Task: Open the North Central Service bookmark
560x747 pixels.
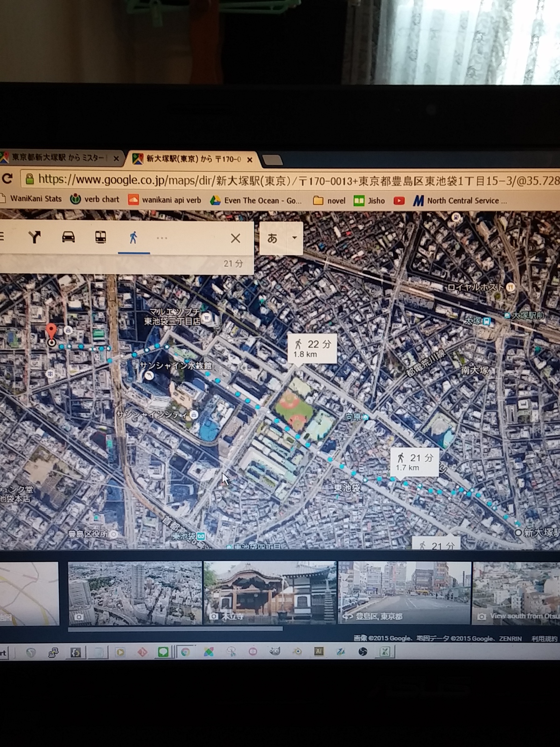Action: coord(460,201)
